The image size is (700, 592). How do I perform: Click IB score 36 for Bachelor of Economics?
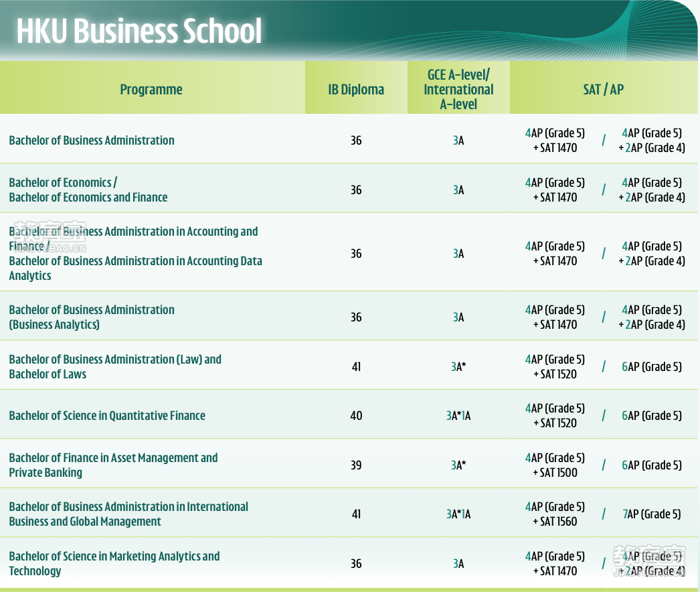coord(356,190)
